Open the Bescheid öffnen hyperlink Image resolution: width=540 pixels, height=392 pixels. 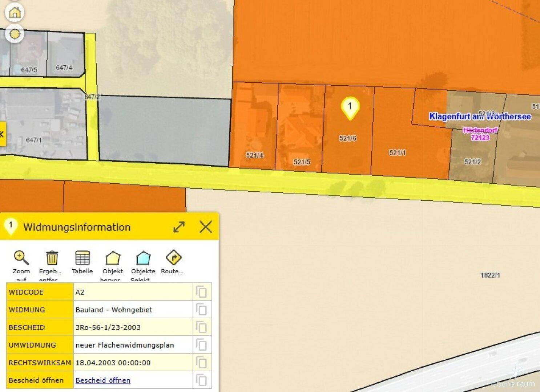[x=103, y=380]
